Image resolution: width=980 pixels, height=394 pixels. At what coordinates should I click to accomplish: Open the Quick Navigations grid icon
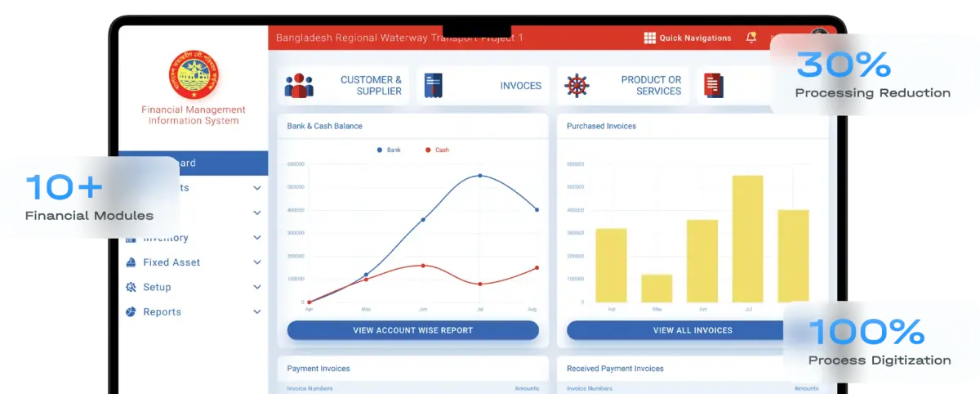pos(650,38)
